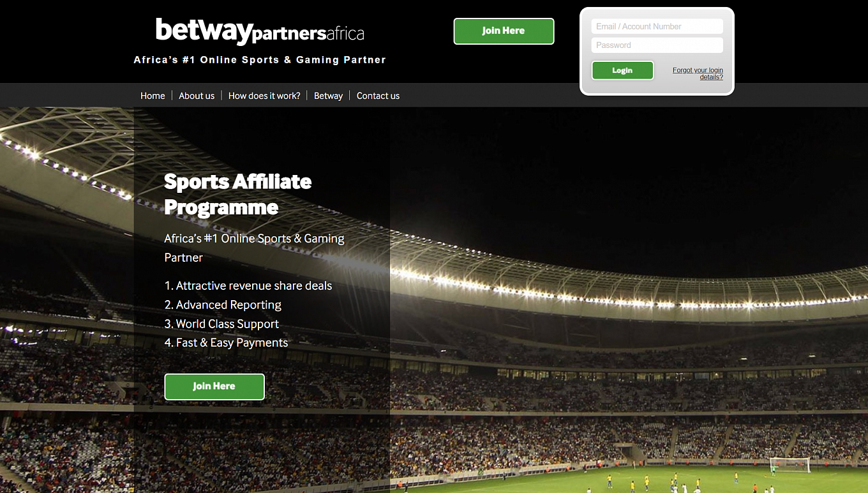Image resolution: width=868 pixels, height=493 pixels.
Task: Select How does it work? in navigation
Action: click(x=264, y=96)
